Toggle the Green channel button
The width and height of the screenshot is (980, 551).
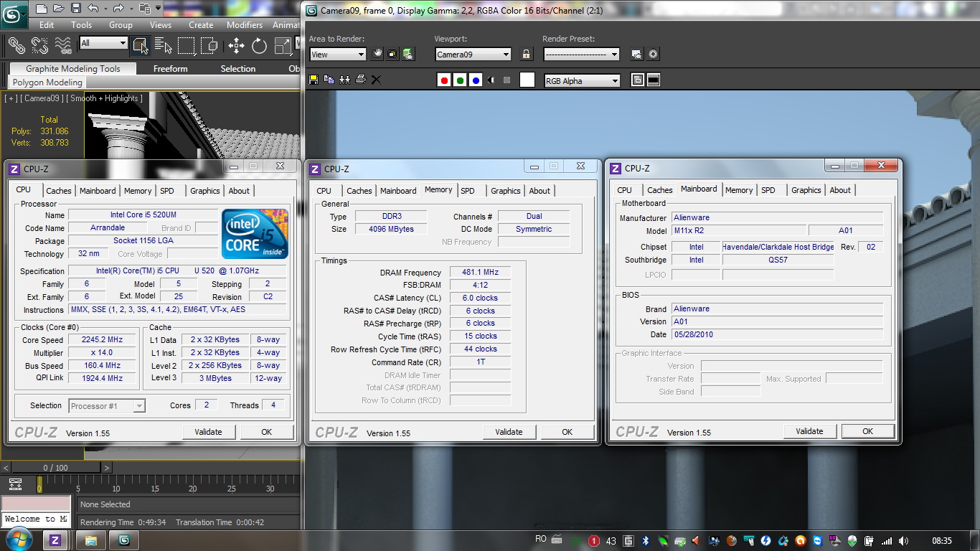[460, 80]
